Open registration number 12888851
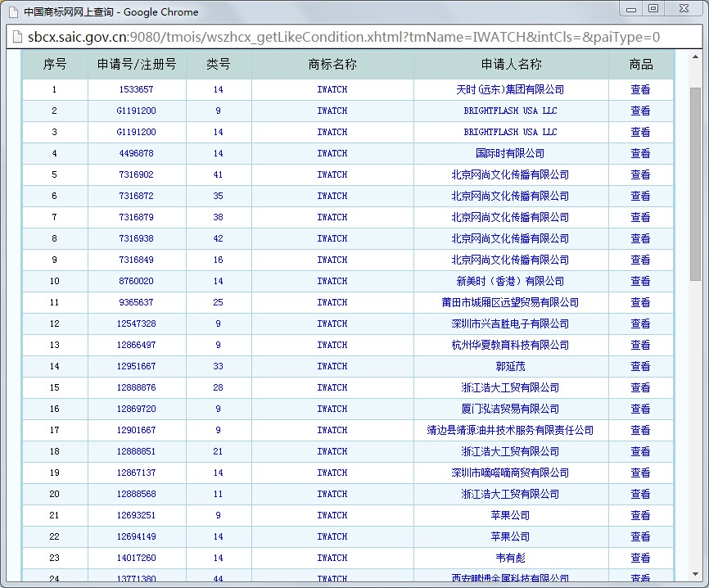709x588 pixels. [x=136, y=451]
